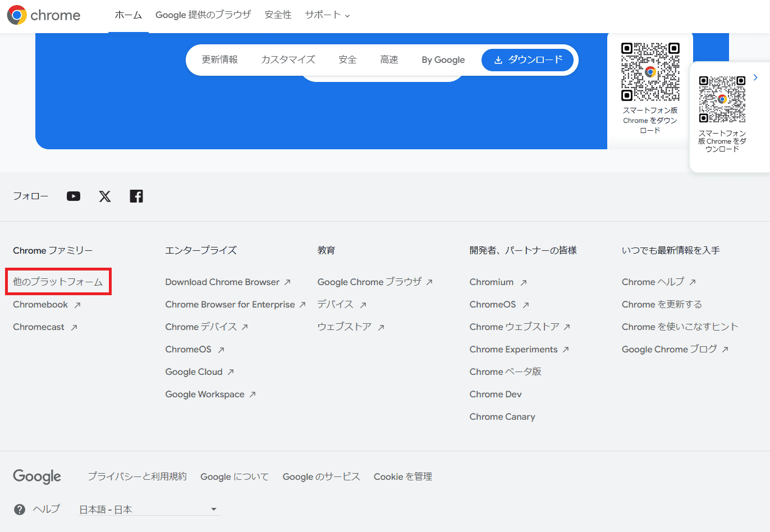Open Chrome ベータ版 link

506,372
